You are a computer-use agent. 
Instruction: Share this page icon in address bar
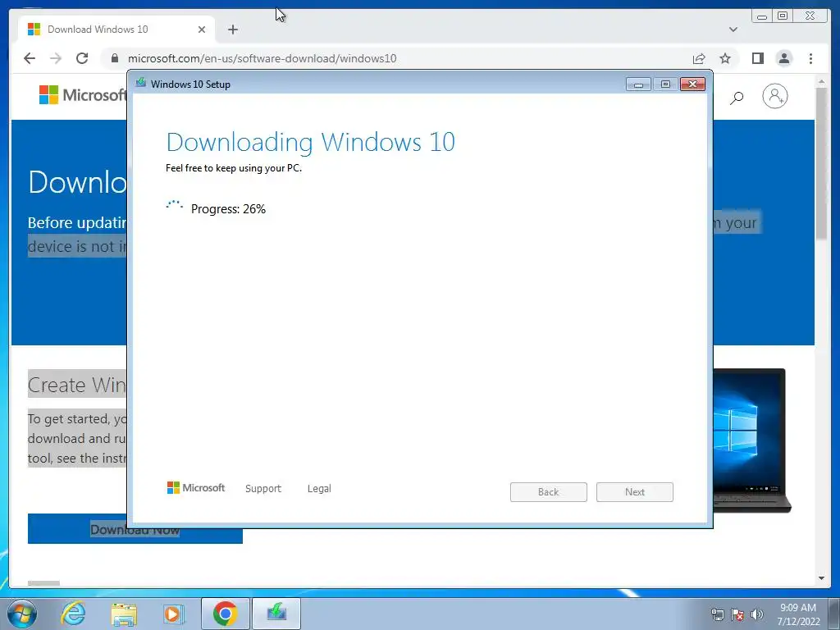(699, 58)
